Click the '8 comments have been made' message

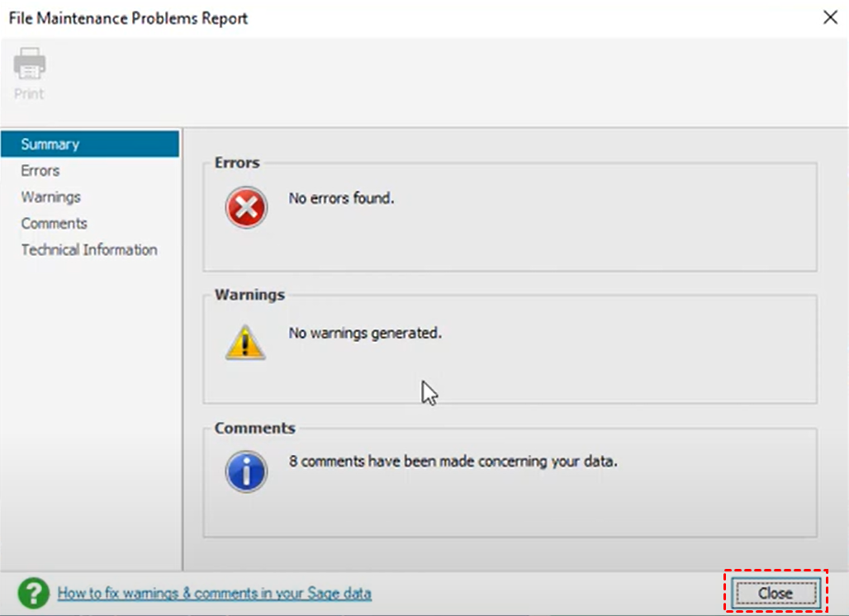(453, 462)
